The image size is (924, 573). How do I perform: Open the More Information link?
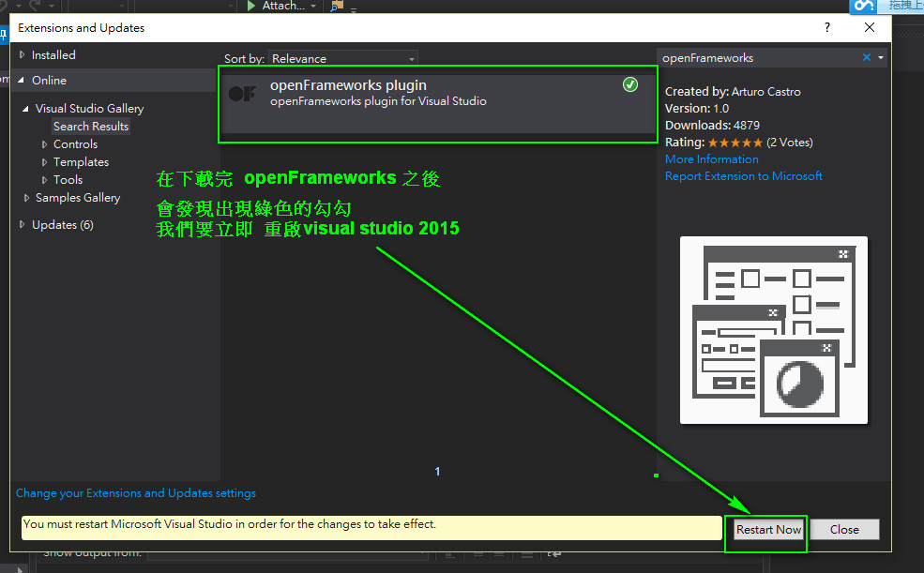click(711, 159)
